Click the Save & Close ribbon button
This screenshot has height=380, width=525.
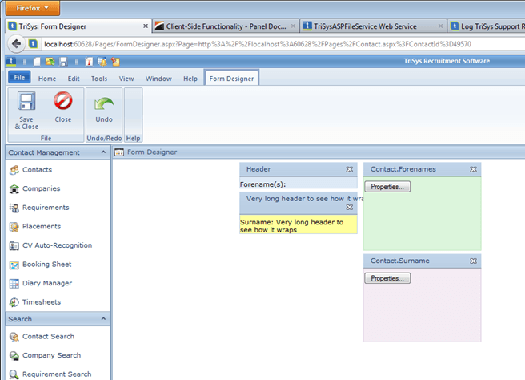coord(26,110)
